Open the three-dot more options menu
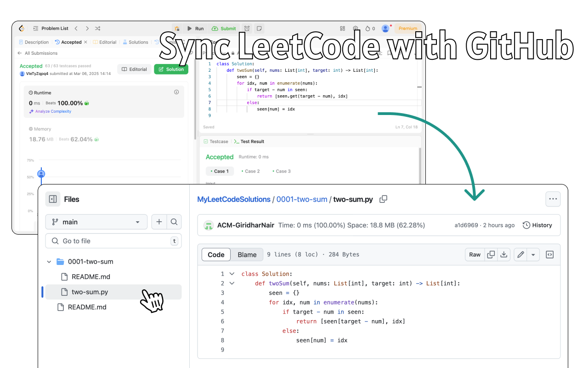This screenshot has height=368, width=588. tap(553, 199)
